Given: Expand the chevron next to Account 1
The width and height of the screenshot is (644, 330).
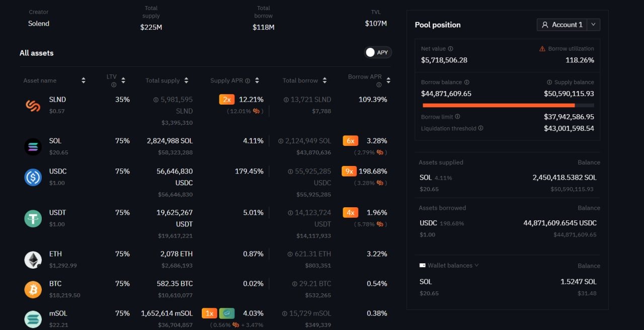Looking at the screenshot, I should (593, 25).
